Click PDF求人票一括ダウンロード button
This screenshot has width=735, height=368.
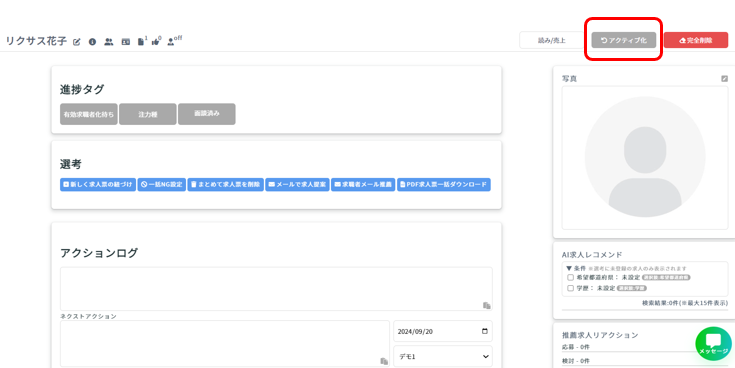[444, 185]
